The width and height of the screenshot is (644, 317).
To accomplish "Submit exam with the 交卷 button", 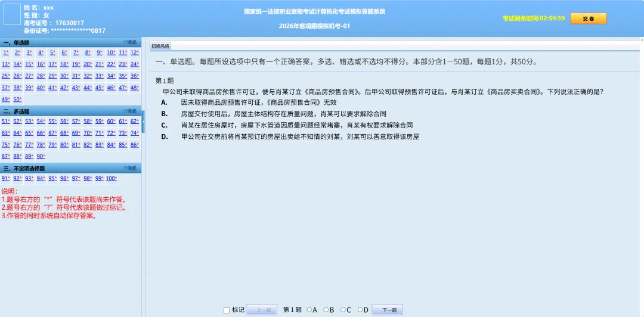I will tap(588, 18).
